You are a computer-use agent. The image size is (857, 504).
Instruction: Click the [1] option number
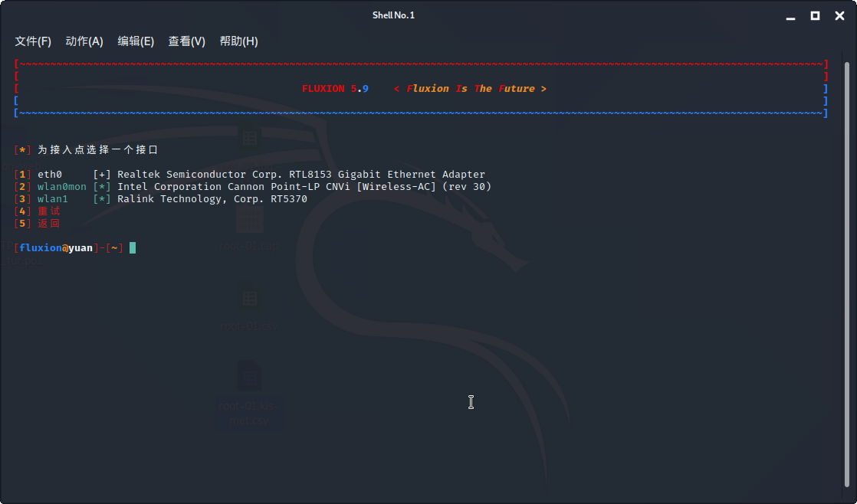[x=22, y=174]
